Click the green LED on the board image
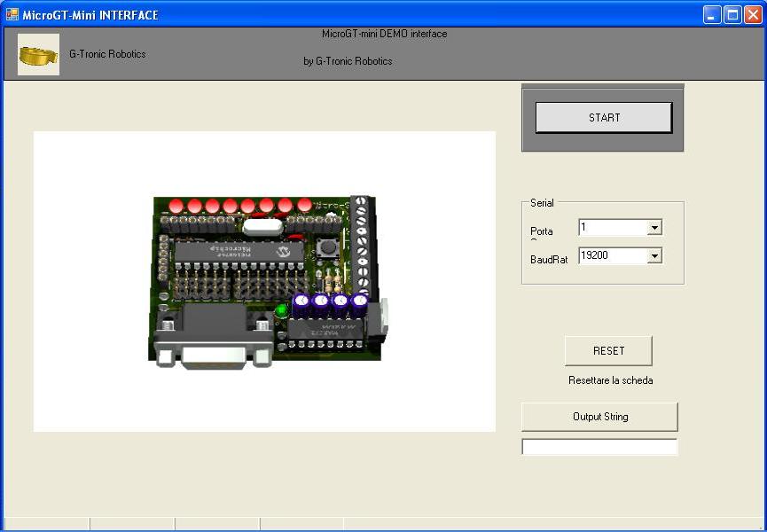This screenshot has width=767, height=532. [282, 311]
